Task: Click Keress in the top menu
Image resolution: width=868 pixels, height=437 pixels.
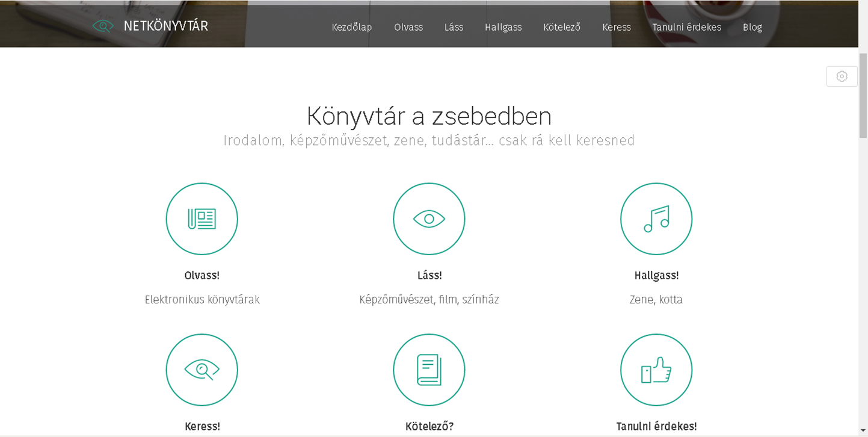Action: [x=616, y=27]
